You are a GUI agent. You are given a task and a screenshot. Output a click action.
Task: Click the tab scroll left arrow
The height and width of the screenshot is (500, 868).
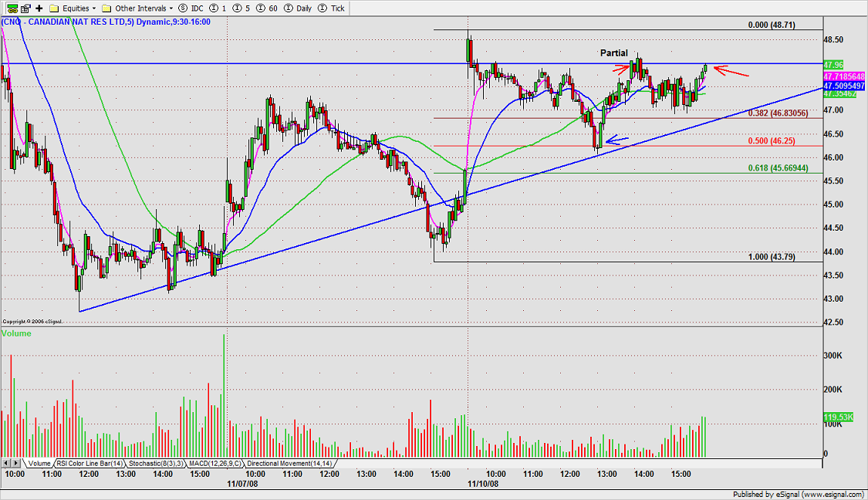pyautogui.click(x=6, y=463)
